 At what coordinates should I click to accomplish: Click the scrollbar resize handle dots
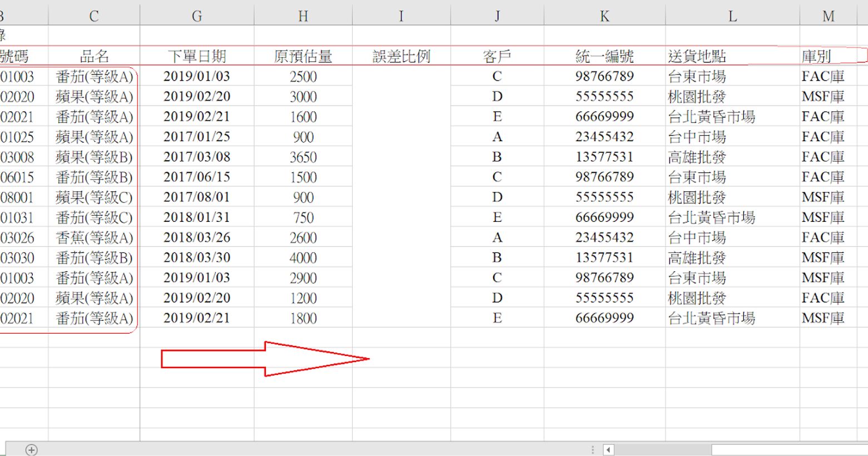pyautogui.click(x=593, y=449)
